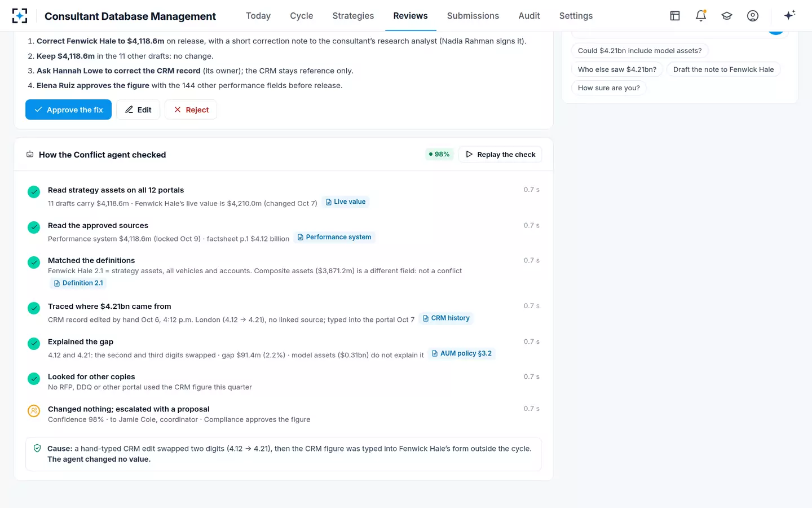Click the app logo icon
The height and width of the screenshot is (508, 812).
tap(20, 16)
